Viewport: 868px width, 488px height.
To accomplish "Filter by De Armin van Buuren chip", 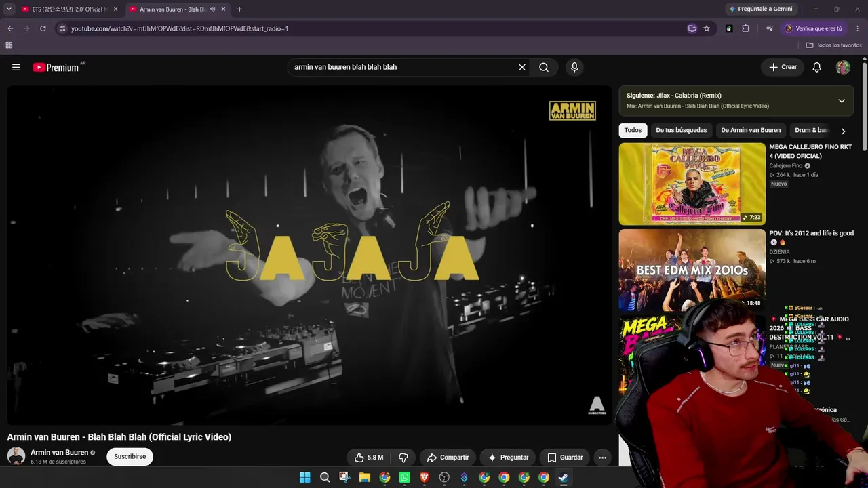I will (751, 131).
